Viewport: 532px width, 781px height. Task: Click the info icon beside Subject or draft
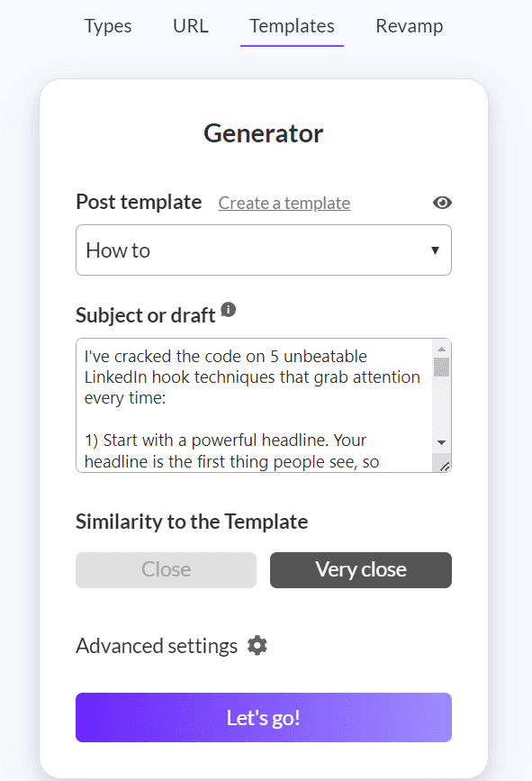point(229,309)
